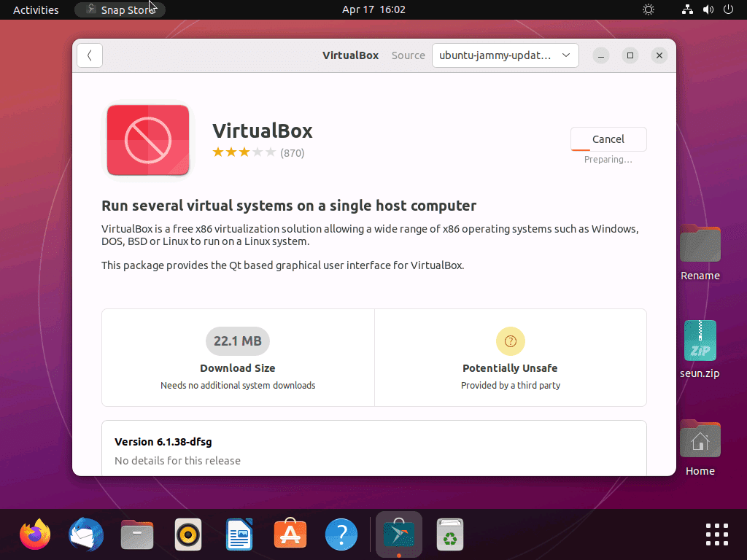Close the Snap Store window
The image size is (747, 560).
click(x=659, y=55)
